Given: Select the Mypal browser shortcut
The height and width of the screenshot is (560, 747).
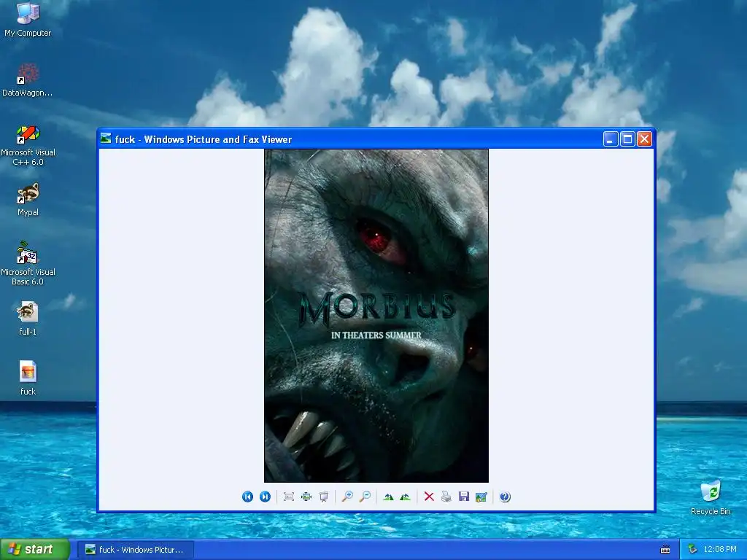Looking at the screenshot, I should (28, 200).
